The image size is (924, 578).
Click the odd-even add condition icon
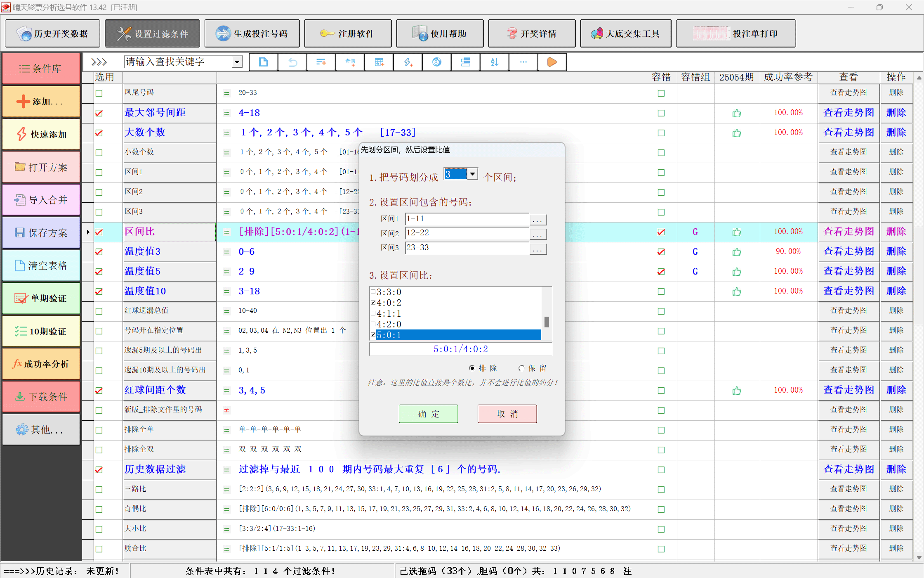(350, 62)
